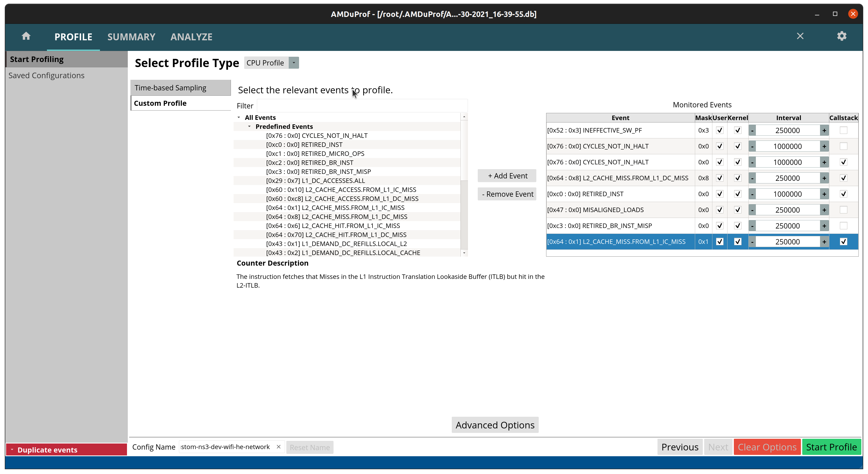Close the profile panel with X icon
This screenshot has width=868, height=474.
coord(800,36)
